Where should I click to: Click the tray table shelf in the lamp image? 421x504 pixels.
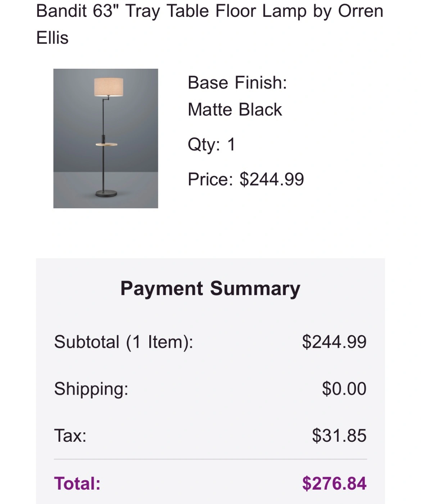[x=107, y=144]
